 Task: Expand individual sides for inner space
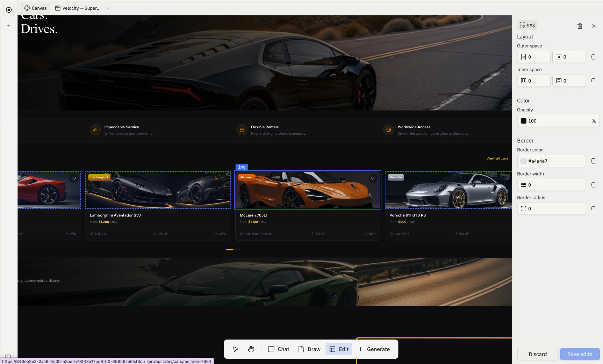[594, 81]
